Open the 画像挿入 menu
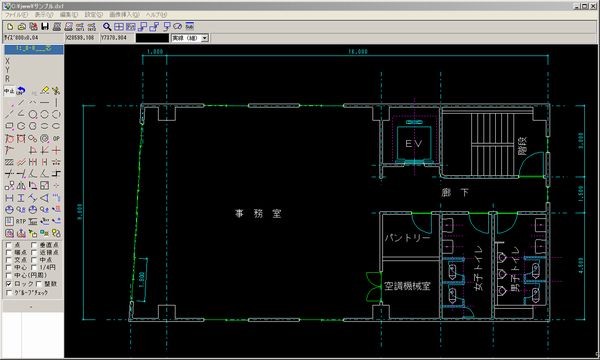The height and width of the screenshot is (360, 600). [124, 15]
